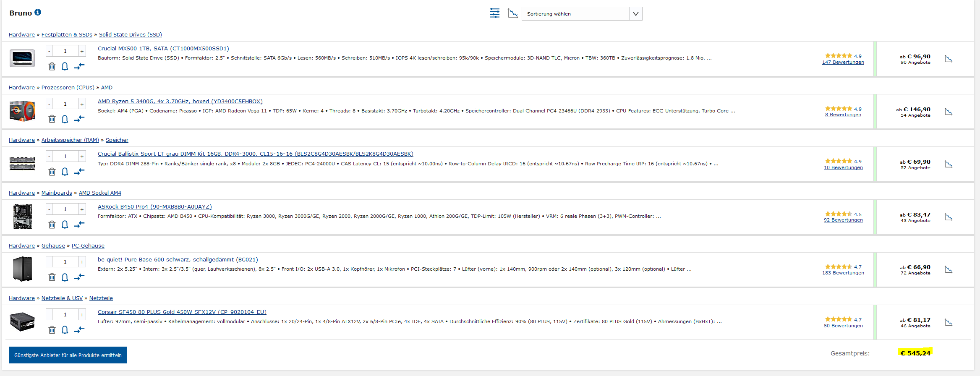Delete AMD Ryzen 5 3400G from list
The height and width of the screenshot is (376, 980).
[x=52, y=119]
